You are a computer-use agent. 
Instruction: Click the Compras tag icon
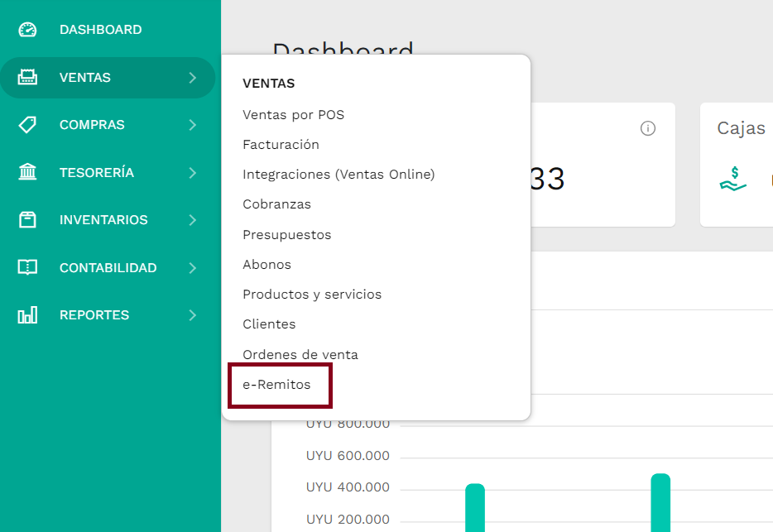coord(27,125)
